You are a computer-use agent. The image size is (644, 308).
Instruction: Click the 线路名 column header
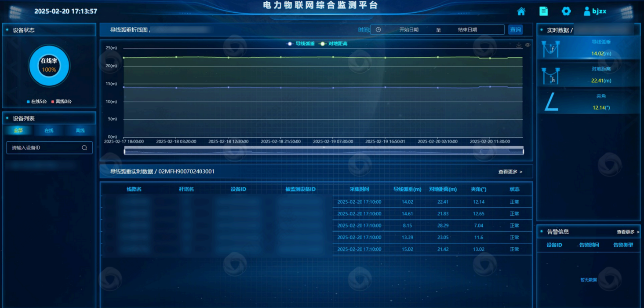coord(134,190)
